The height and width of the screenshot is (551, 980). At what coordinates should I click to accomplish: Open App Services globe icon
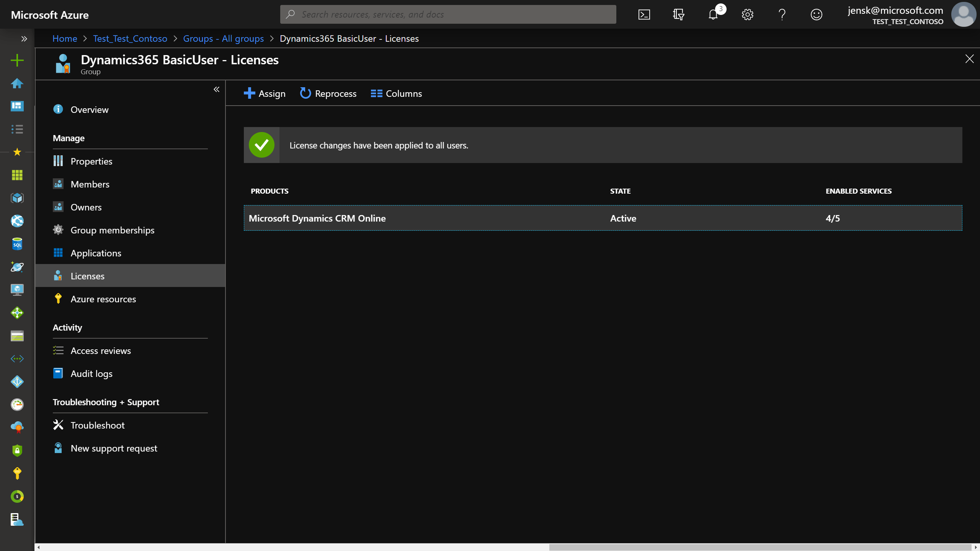[17, 221]
